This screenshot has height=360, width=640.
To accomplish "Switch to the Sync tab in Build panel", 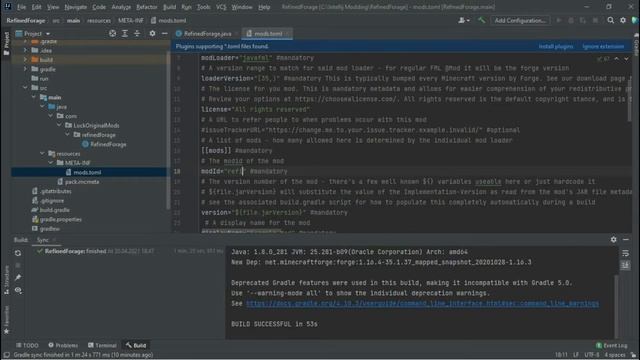I will [x=43, y=240].
